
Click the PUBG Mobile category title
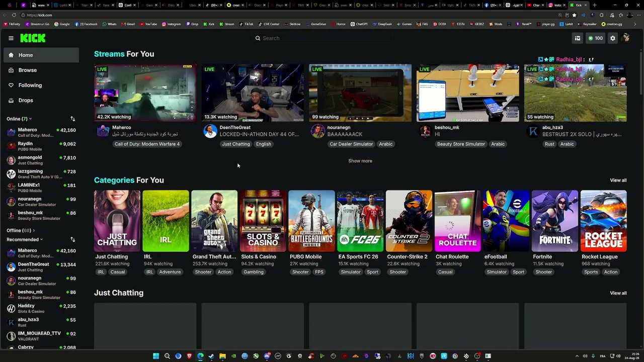(305, 257)
